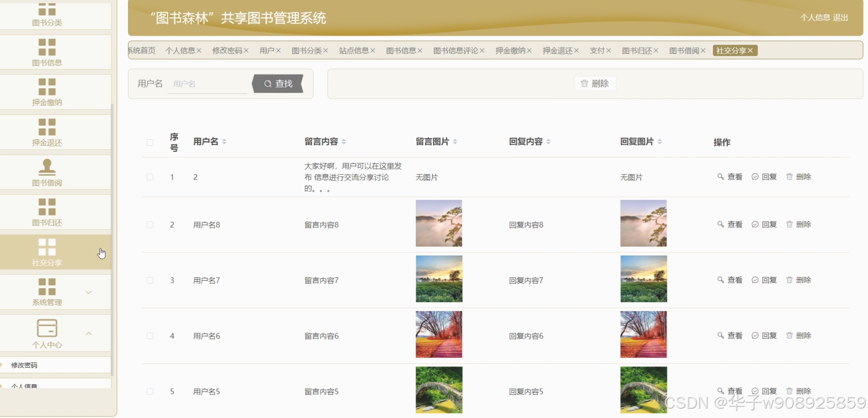Switch to the 站点信息 tab
This screenshot has height=418, width=868.
coord(353,51)
